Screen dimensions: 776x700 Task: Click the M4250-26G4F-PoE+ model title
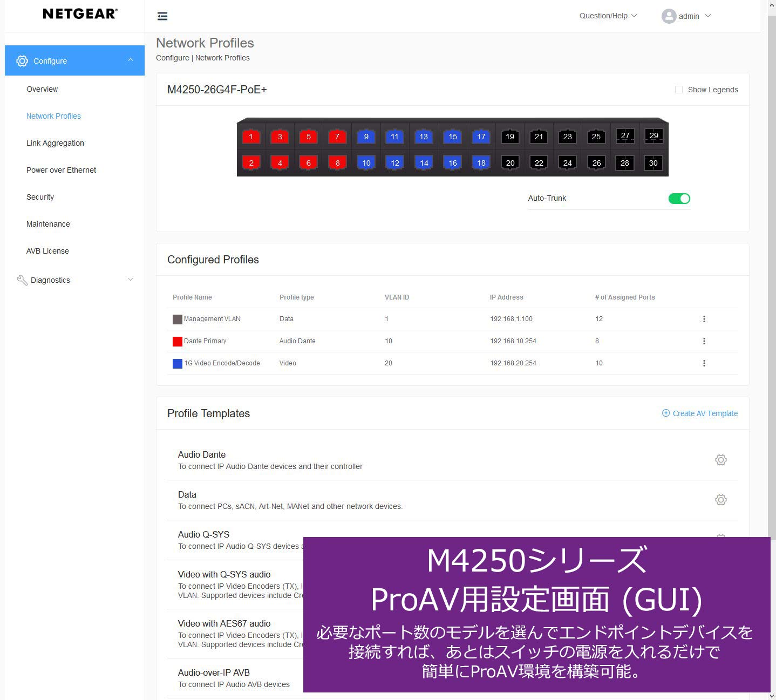pos(217,90)
